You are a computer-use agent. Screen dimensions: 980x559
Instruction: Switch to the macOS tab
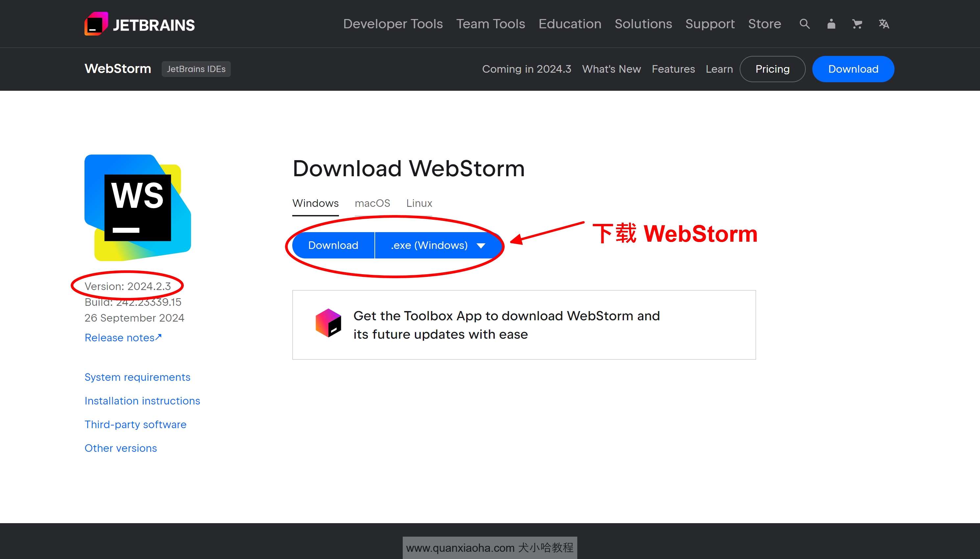[372, 204]
